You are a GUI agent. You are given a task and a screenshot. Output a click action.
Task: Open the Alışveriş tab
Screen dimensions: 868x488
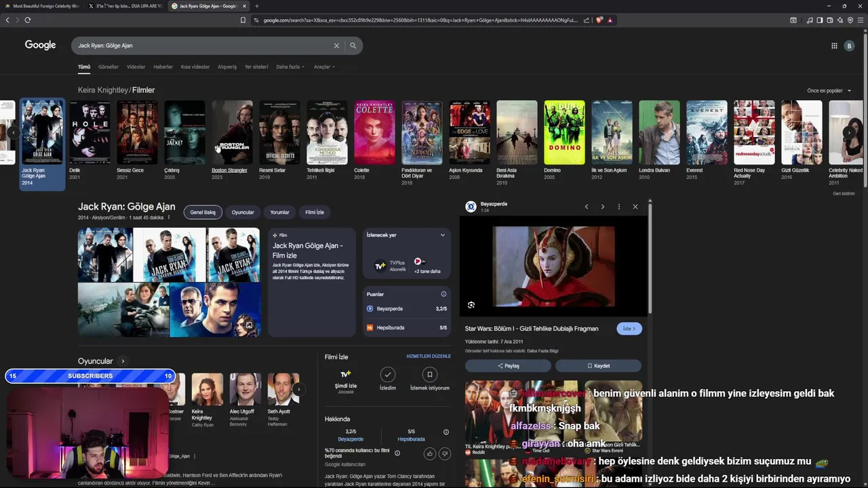[x=227, y=67]
